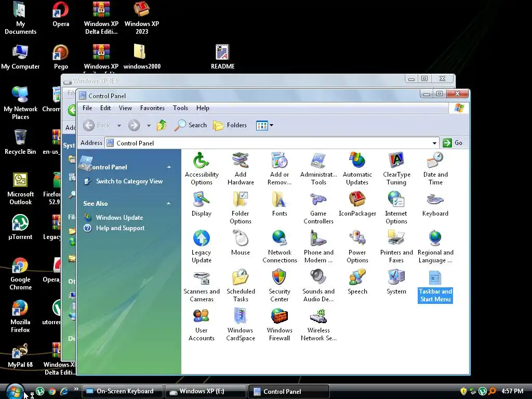Click inside the Address bar field
532x399 pixels.
point(271,143)
